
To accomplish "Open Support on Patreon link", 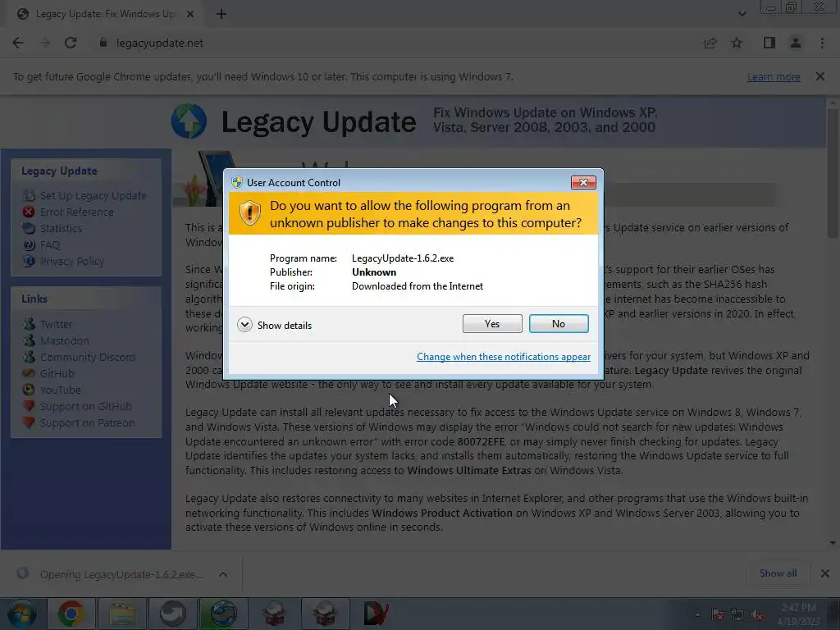I will (87, 422).
